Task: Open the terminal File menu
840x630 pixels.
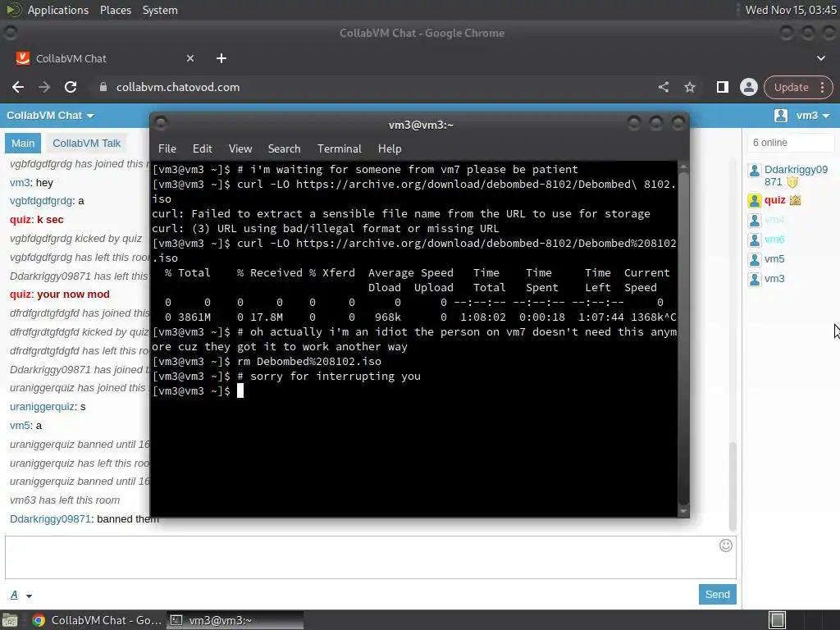Action: (167, 149)
